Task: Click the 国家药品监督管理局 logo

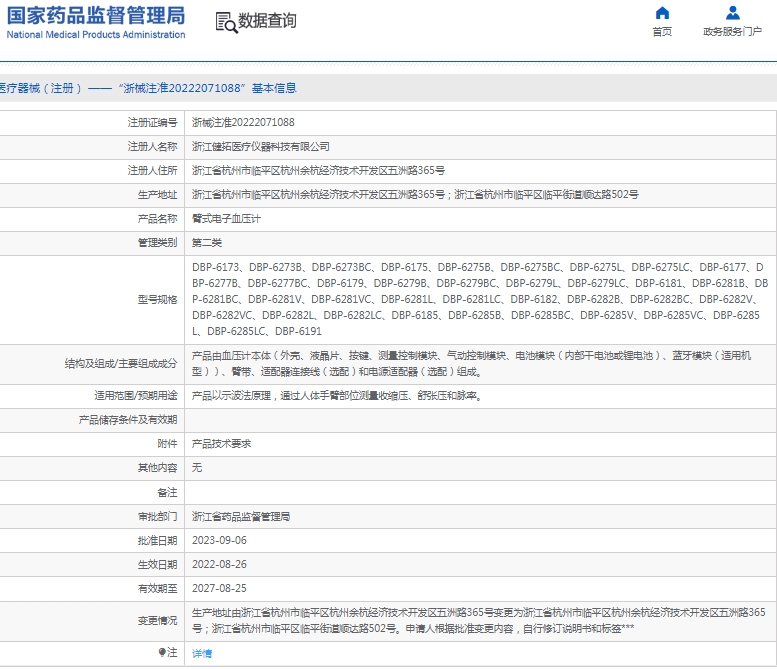Action: pos(96,15)
